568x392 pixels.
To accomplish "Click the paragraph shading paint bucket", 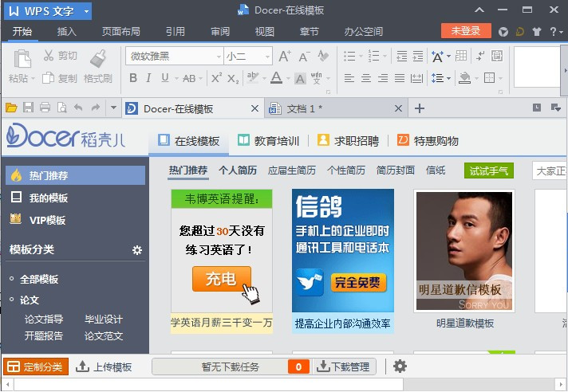I will (x=465, y=78).
